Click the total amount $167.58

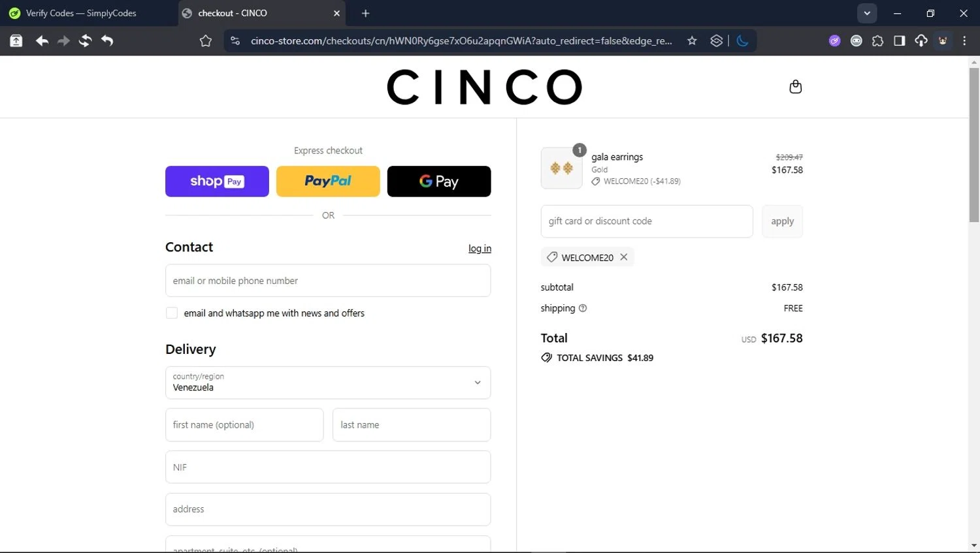tap(782, 338)
